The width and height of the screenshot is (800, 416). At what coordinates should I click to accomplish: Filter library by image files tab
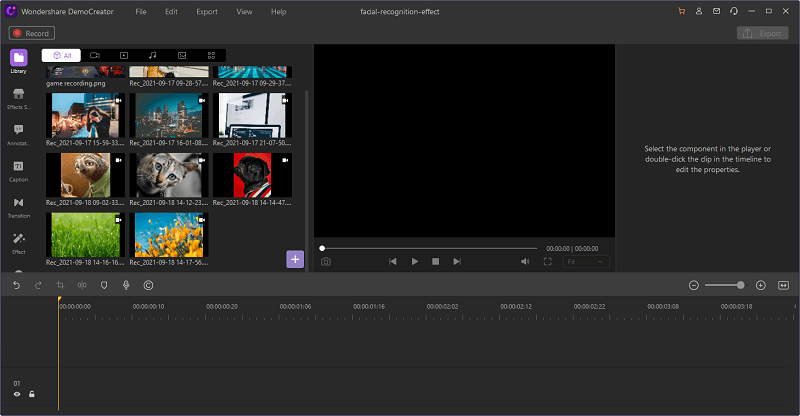point(182,55)
